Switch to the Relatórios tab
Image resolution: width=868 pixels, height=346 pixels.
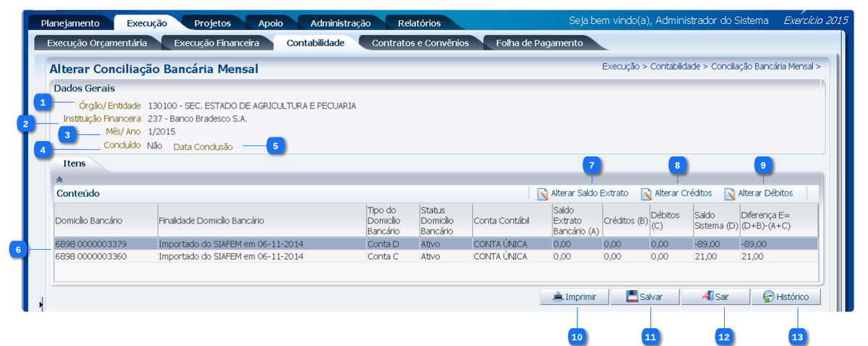pyautogui.click(x=419, y=23)
